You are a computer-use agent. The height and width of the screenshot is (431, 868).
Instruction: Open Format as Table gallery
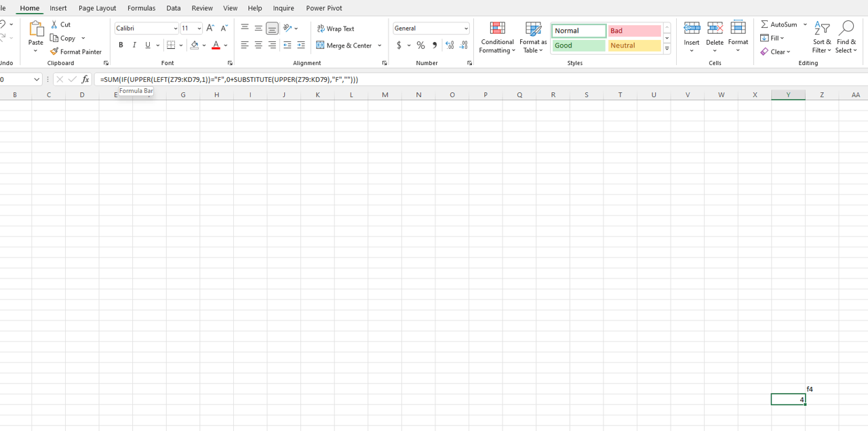(533, 37)
